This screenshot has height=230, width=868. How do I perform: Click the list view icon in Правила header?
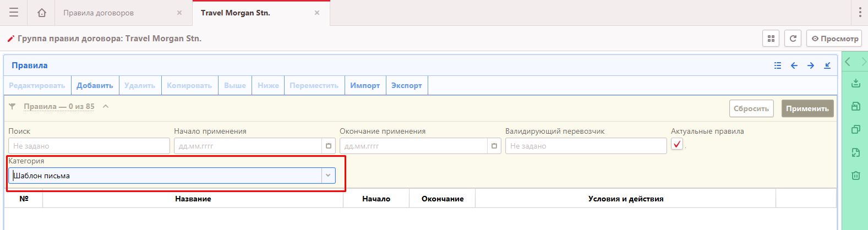[778, 65]
